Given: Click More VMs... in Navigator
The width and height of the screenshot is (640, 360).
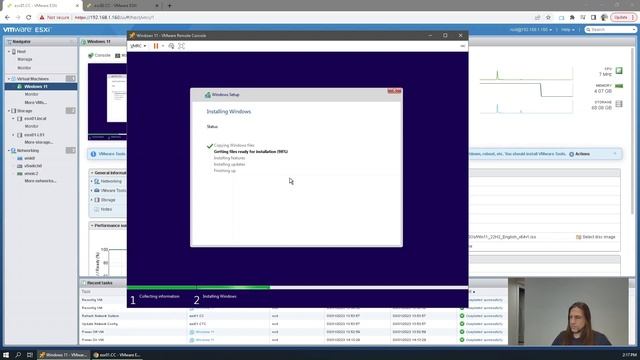Looking at the screenshot, I should point(36,102).
